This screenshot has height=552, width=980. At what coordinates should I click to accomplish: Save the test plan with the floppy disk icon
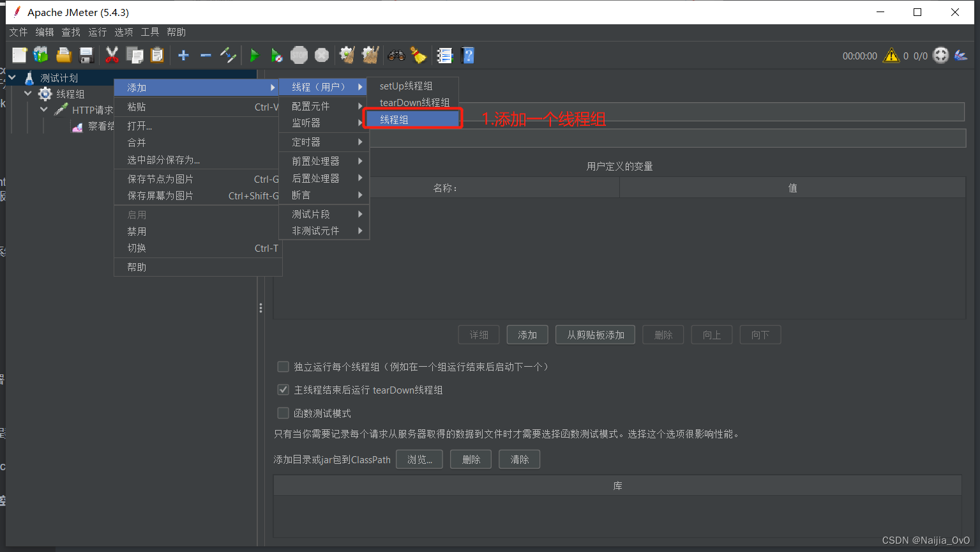point(86,56)
